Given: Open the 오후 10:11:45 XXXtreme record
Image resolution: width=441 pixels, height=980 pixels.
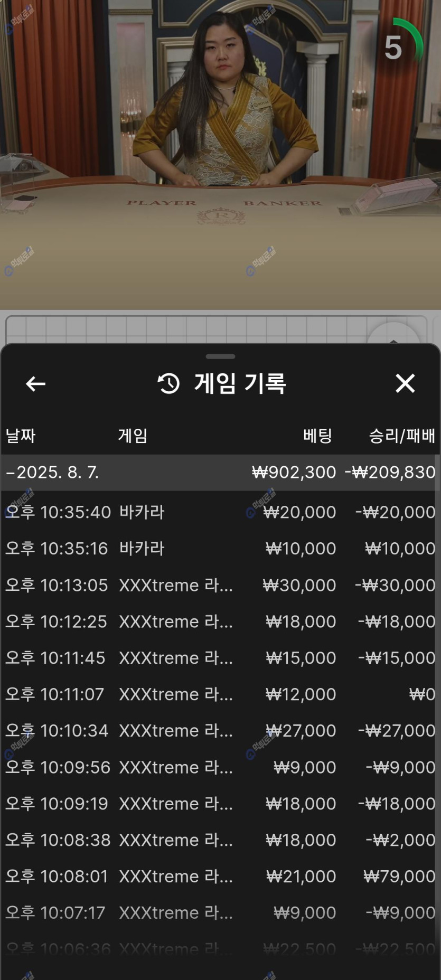Looking at the screenshot, I should (220, 657).
